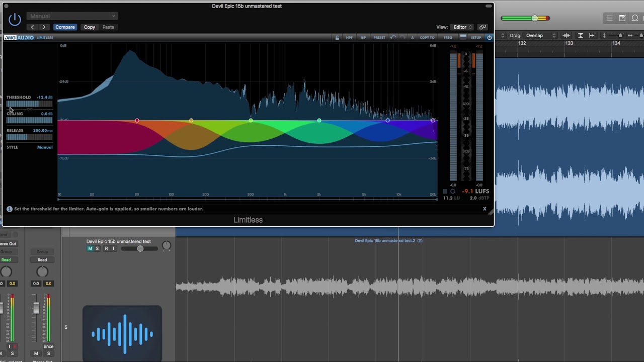Toggle the Compare button

pyautogui.click(x=65, y=27)
